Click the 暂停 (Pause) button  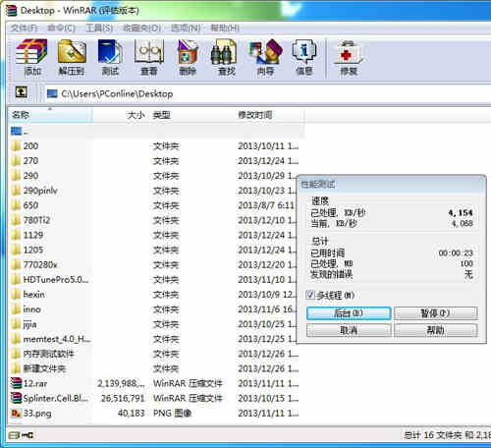435,313
